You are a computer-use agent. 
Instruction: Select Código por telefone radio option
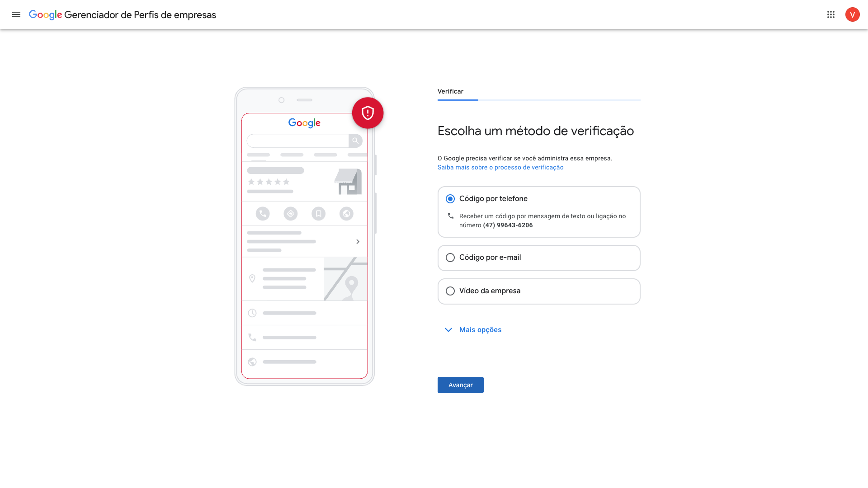point(450,199)
